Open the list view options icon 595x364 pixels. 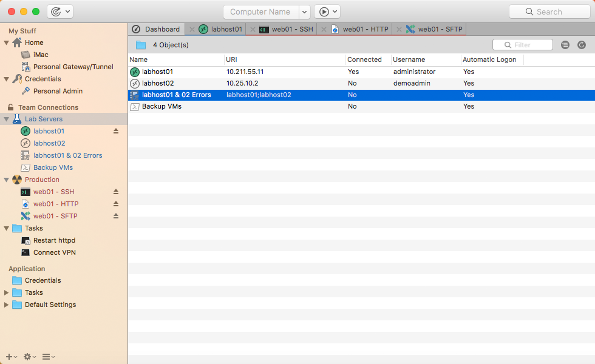565,45
